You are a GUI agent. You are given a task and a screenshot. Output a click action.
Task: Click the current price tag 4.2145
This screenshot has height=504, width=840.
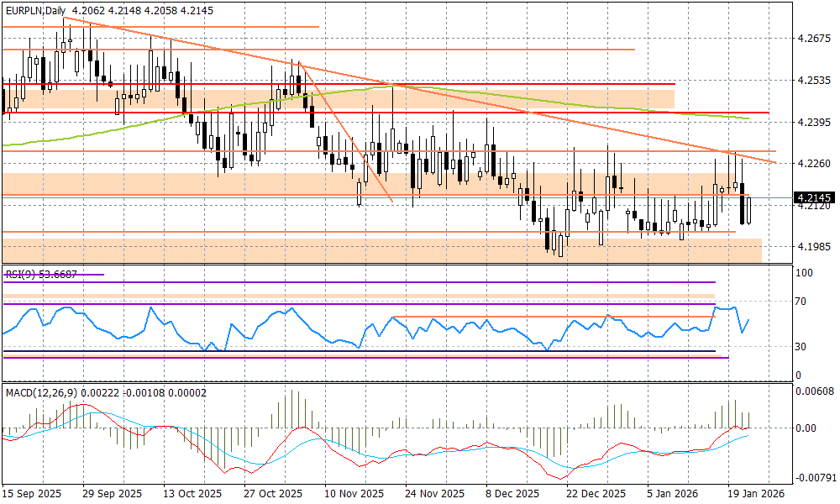pos(815,198)
